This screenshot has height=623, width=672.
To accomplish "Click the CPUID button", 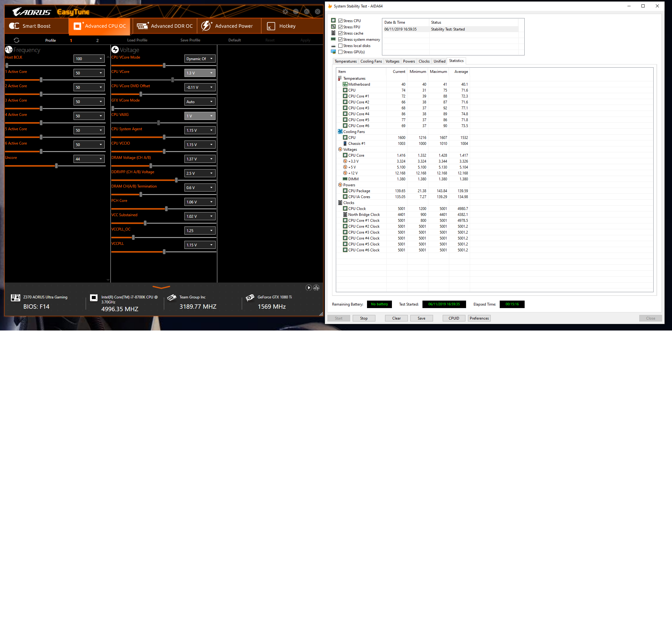I will pos(454,318).
